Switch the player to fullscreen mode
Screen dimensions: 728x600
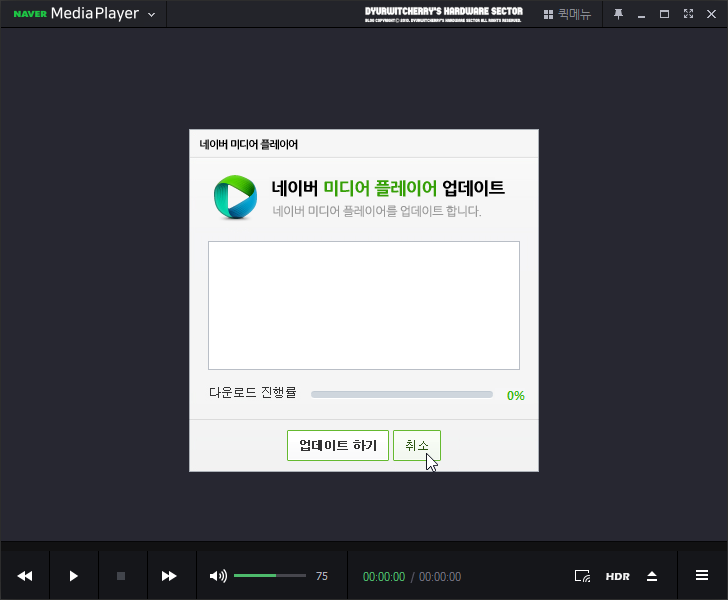[x=688, y=14]
